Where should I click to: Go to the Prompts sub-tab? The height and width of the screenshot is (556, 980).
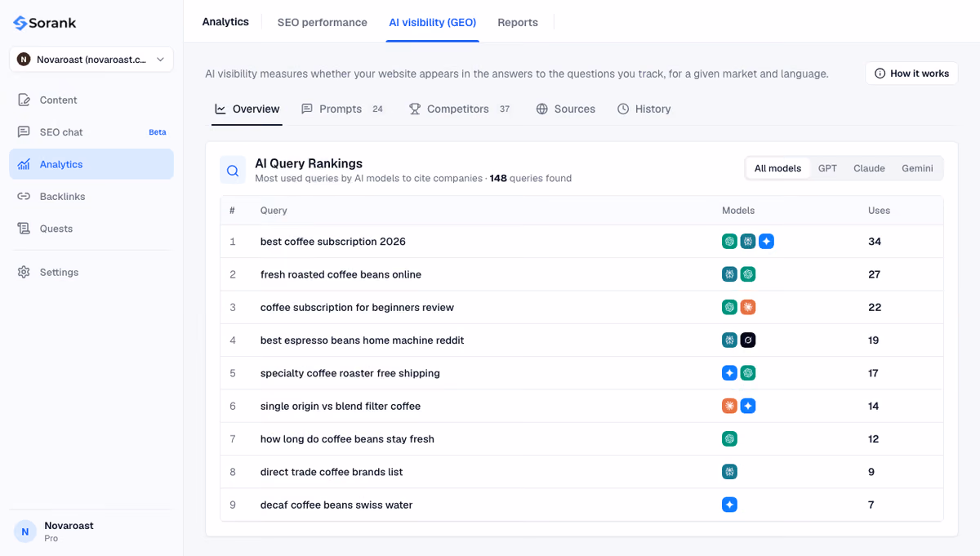point(342,109)
